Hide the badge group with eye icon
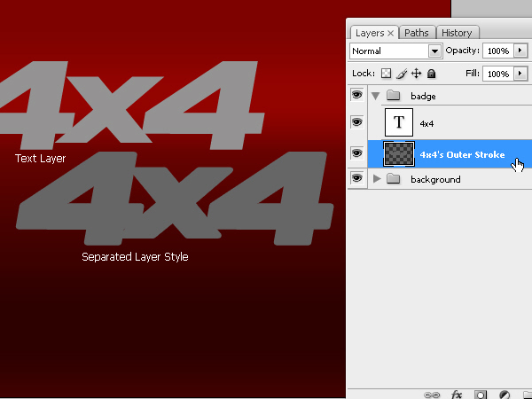The image size is (532, 399). [357, 95]
